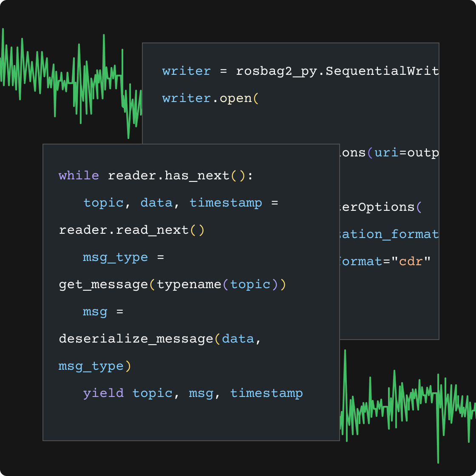Image resolution: width=476 pixels, height=476 pixels.
Task: Click the 'rosbag2_py.SequentialWrit' text
Action: click(x=337, y=71)
